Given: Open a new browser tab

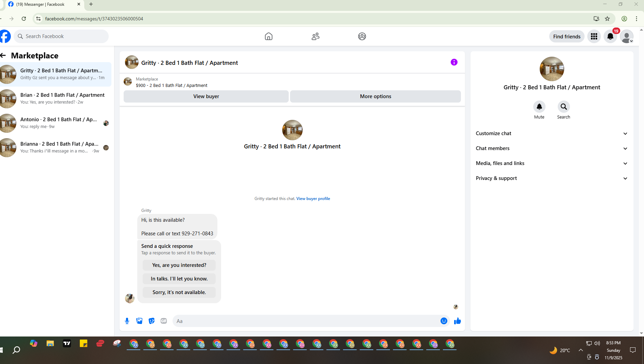Looking at the screenshot, I should point(91,4).
